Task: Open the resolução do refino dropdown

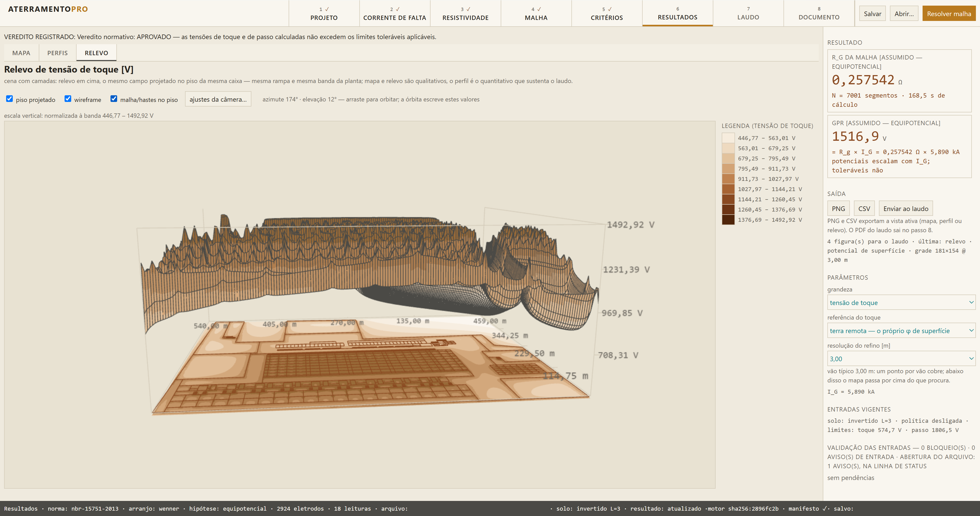Action: [901, 359]
